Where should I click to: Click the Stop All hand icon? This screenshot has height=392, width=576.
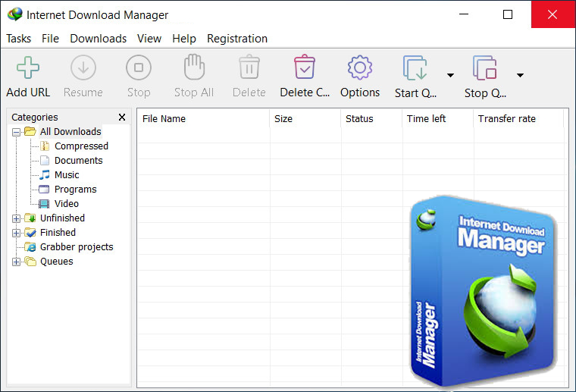coord(194,67)
